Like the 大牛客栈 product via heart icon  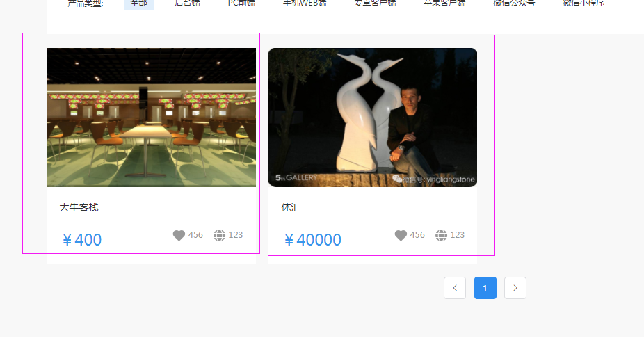[x=179, y=235]
